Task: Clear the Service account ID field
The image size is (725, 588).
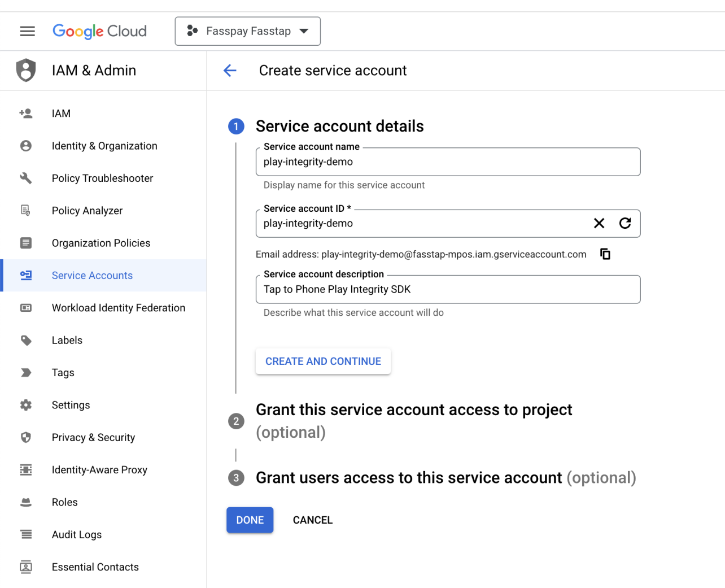Action: pyautogui.click(x=599, y=224)
